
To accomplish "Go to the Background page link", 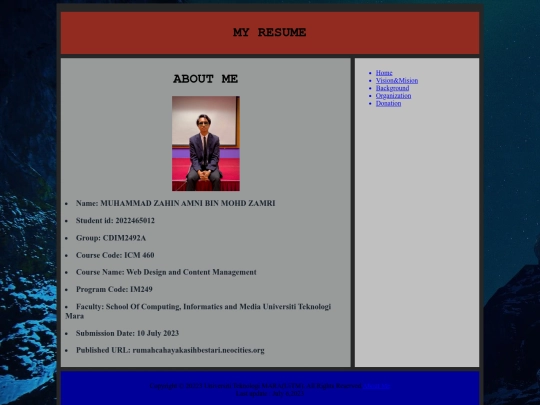I will click(x=392, y=88).
